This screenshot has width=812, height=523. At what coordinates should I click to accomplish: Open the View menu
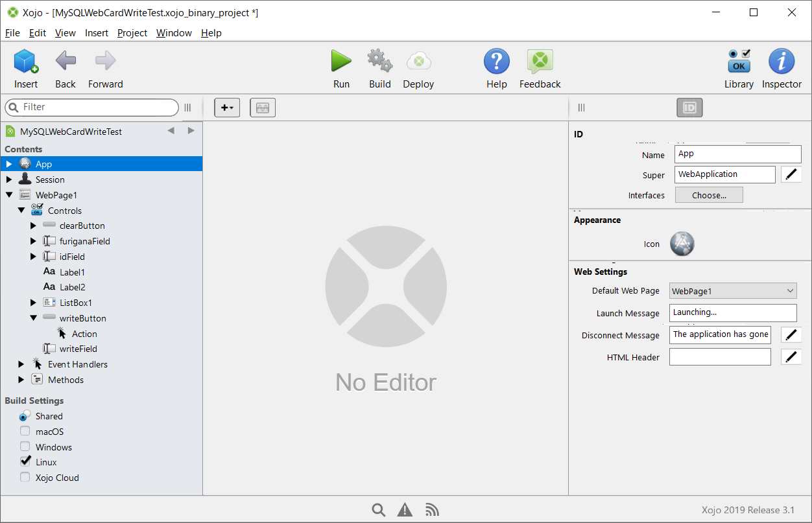[x=66, y=33]
